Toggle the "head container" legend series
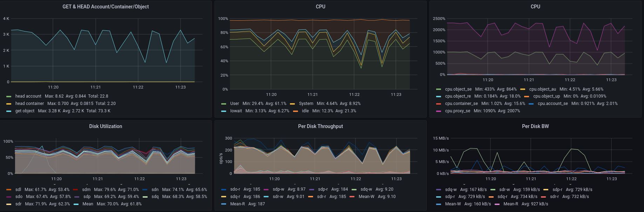This screenshot has height=212, width=644. coord(29,104)
